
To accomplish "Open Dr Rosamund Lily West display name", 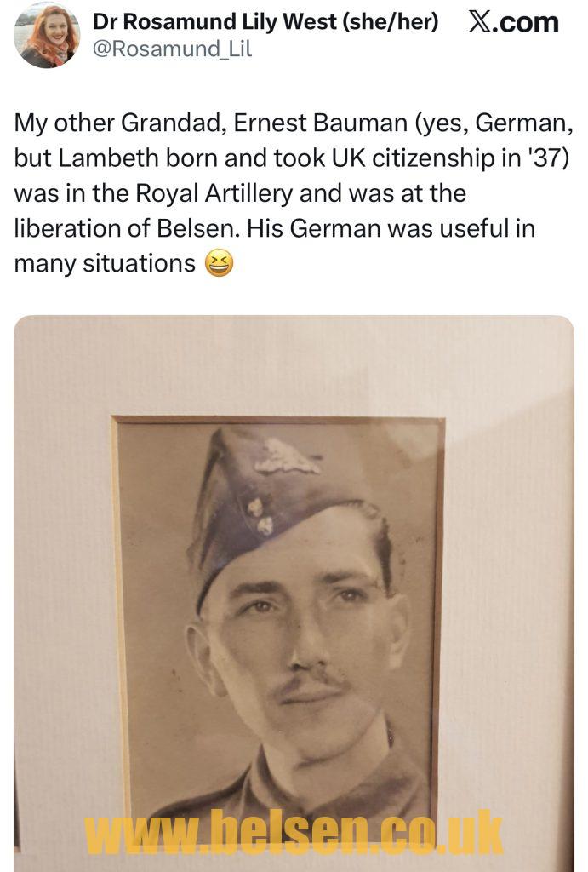I will coord(215,21).
